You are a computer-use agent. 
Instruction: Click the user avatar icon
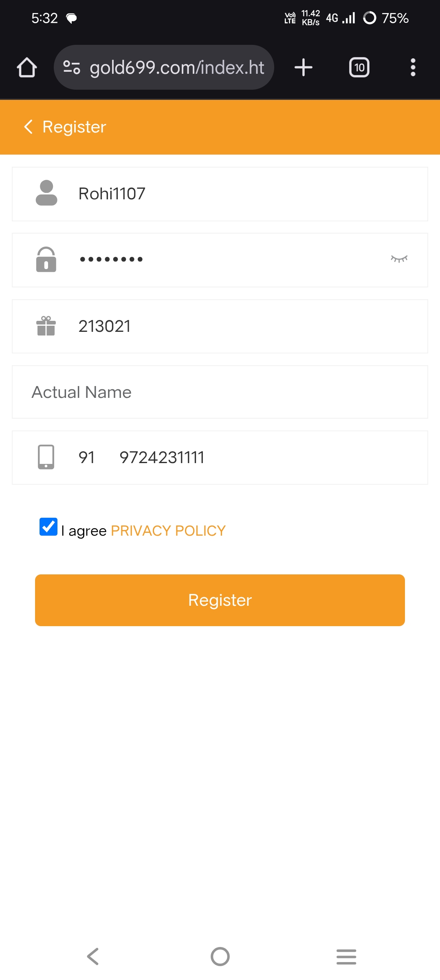[x=46, y=193]
